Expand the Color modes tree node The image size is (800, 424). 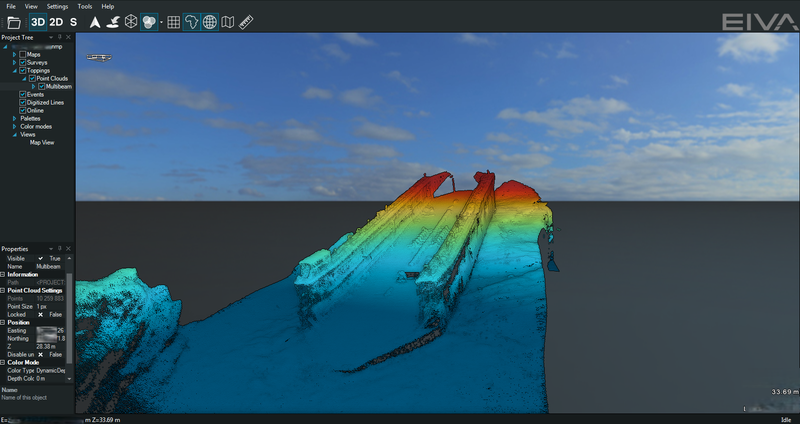pyautogui.click(x=15, y=126)
